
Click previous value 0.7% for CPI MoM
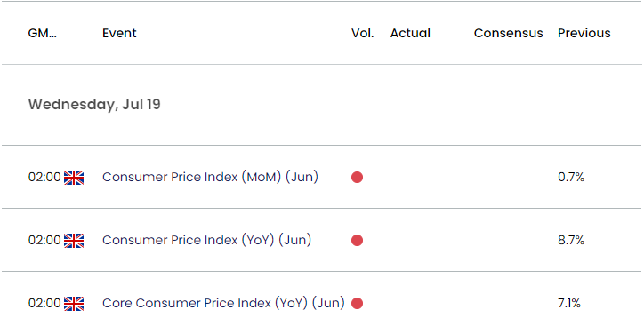[571, 178]
